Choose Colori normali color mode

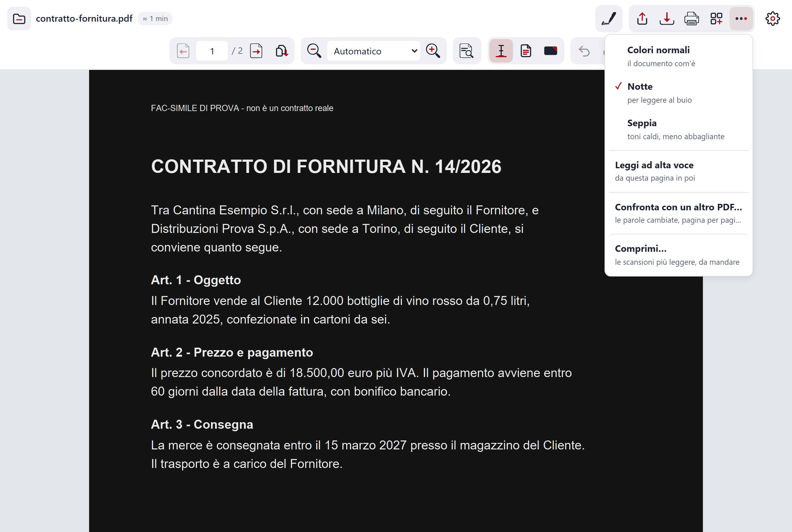(679, 57)
